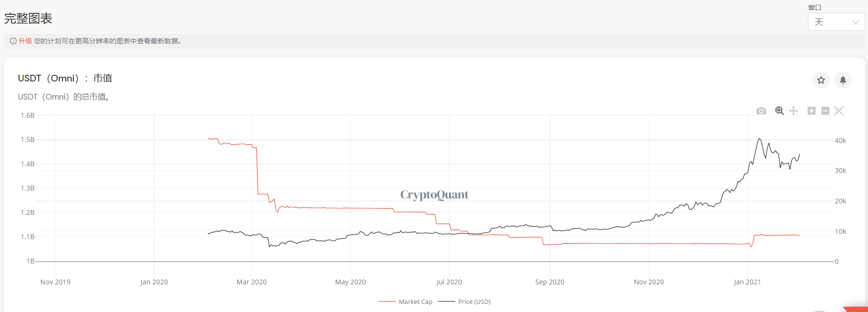The width and height of the screenshot is (868, 312).
Task: Click the camera icon to download chart image
Action: point(761,111)
